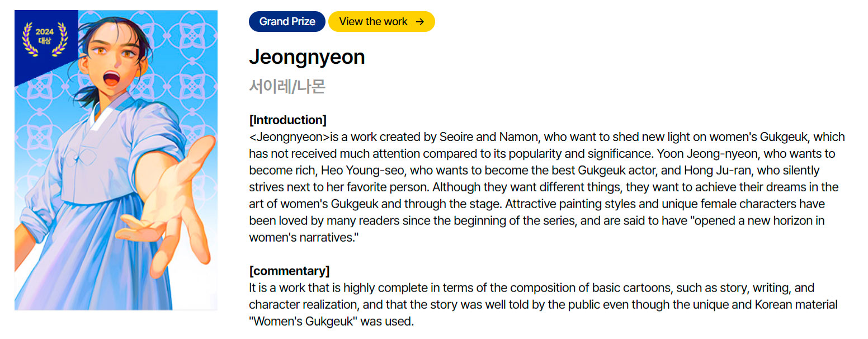868x339 pixels.
Task: Click the Jeongnyeon title heading
Action: 307,57
